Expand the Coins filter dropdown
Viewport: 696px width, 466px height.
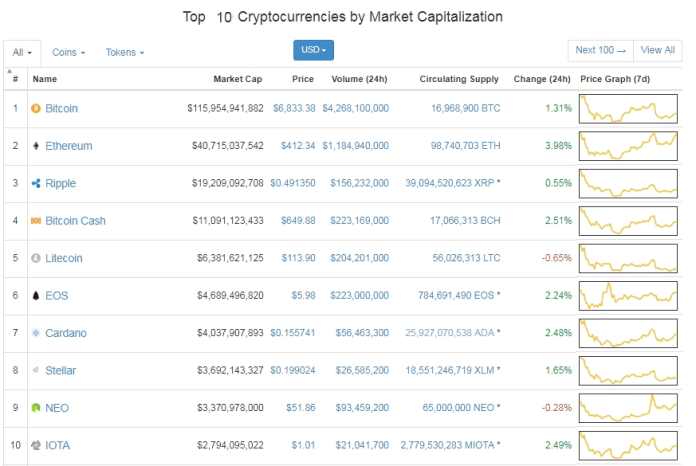[x=68, y=52]
